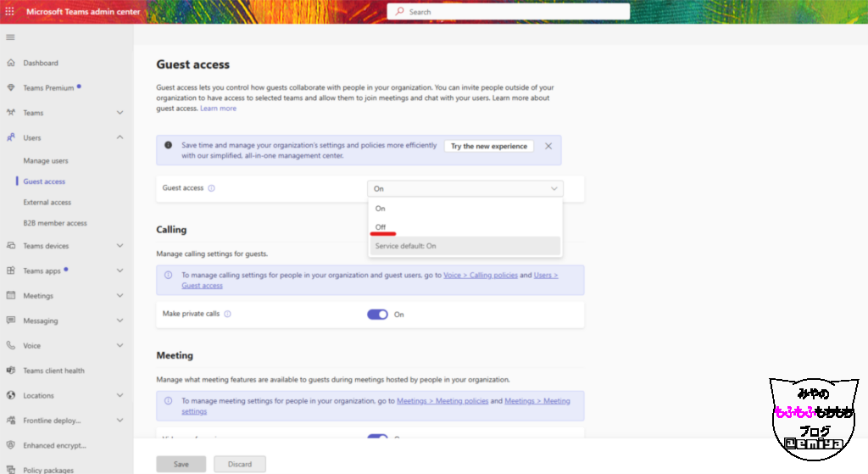Click the Make private calls info icon

[x=227, y=314]
